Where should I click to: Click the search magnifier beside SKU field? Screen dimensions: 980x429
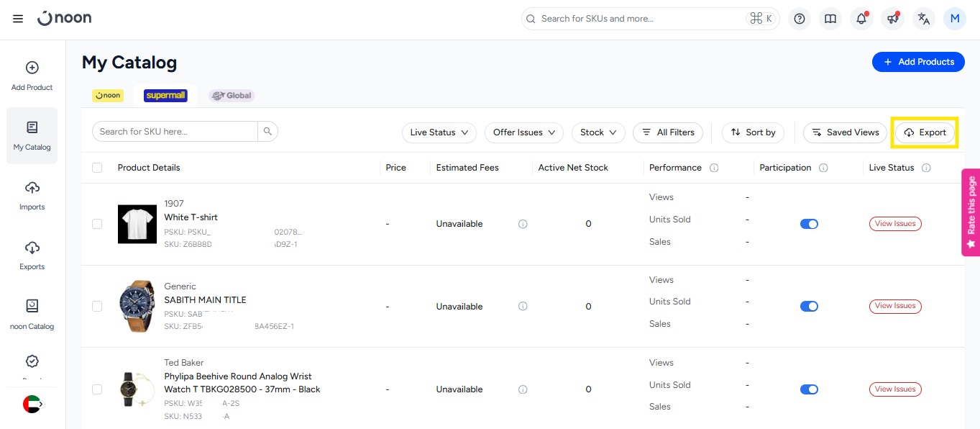267,132
